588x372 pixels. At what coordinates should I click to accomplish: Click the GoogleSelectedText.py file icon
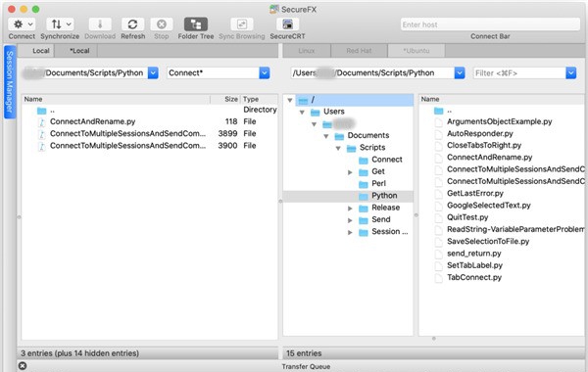[x=438, y=206]
